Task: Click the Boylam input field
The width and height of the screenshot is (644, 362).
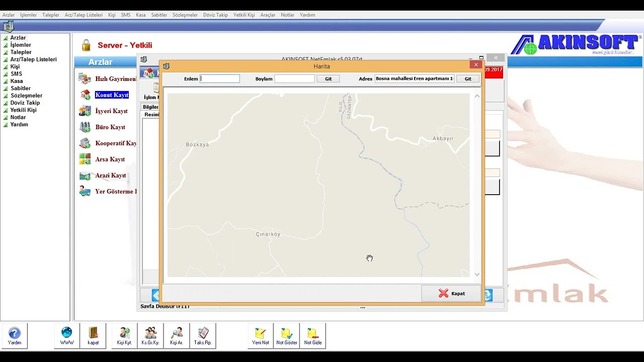Action: coord(294,79)
